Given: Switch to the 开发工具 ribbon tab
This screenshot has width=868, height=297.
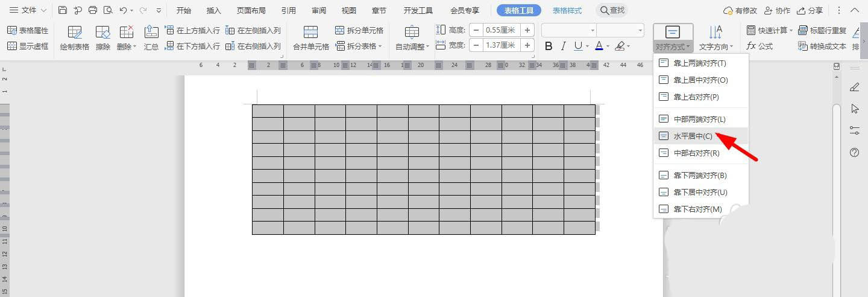Looking at the screenshot, I should pos(418,10).
